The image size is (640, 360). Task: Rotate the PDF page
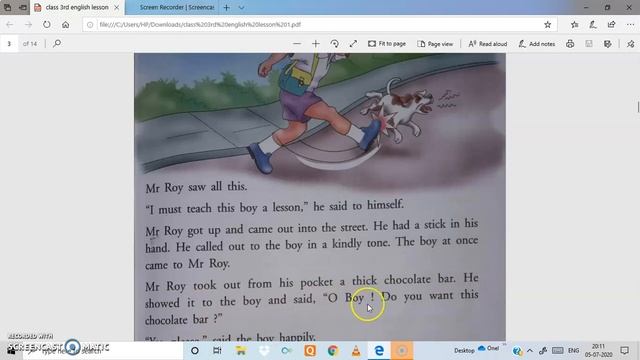[x=334, y=43]
